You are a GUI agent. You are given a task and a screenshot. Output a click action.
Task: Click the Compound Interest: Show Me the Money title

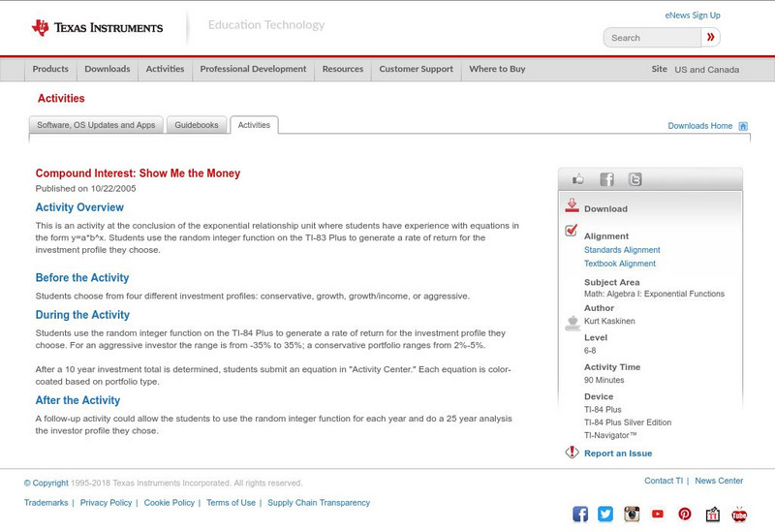tap(138, 173)
